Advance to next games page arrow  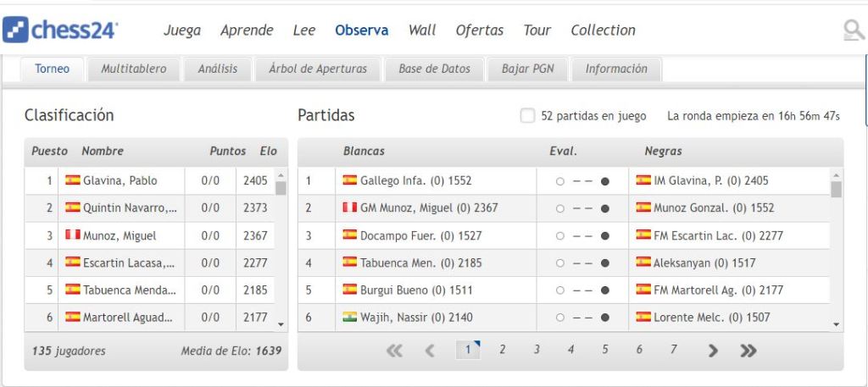[713, 351]
